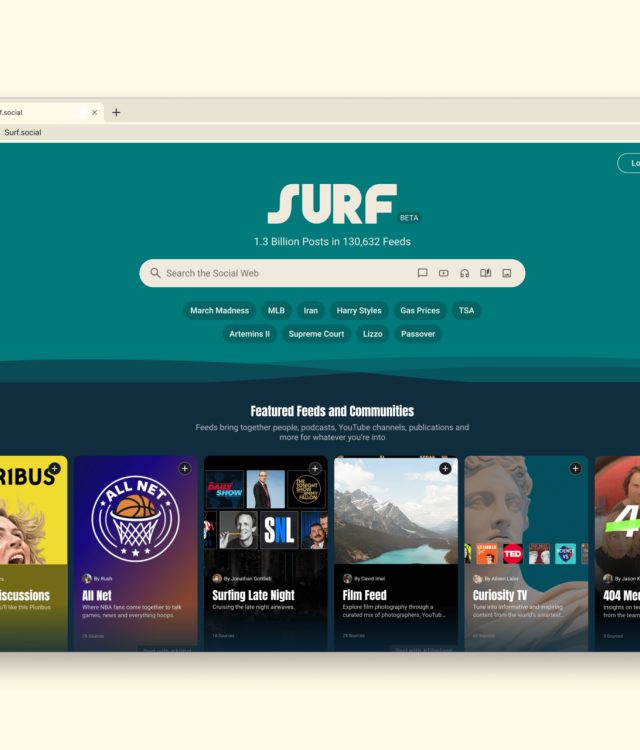Open the Curiosity TV feed title

500,595
